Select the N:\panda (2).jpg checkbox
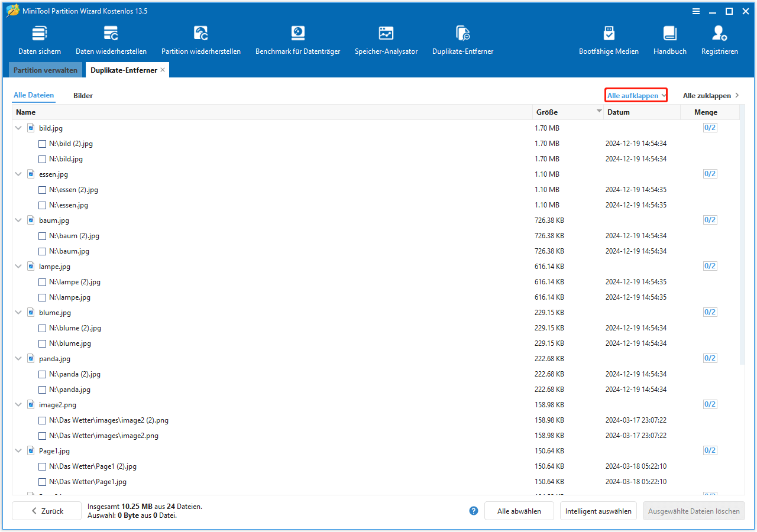This screenshot has width=757, height=532. (42, 374)
